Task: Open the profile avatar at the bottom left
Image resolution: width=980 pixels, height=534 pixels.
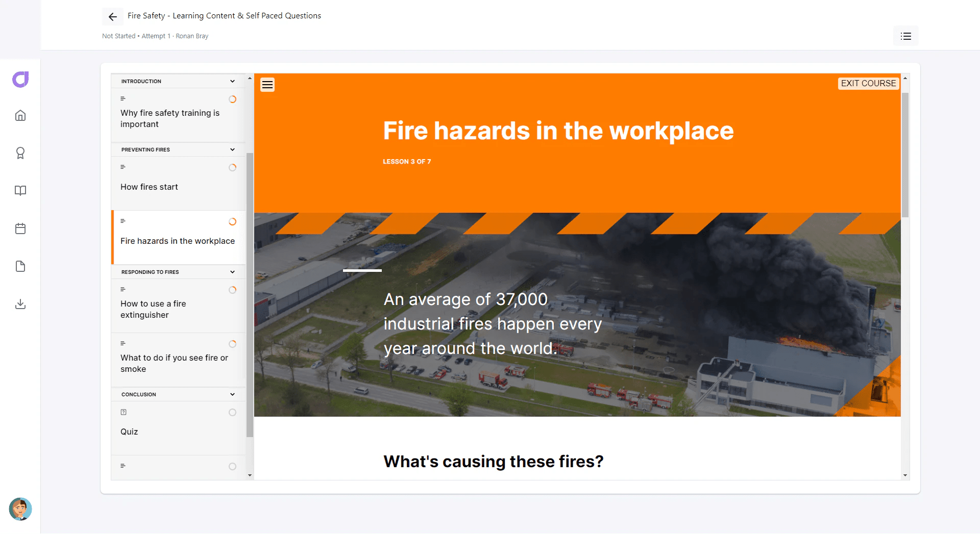Action: 20,510
